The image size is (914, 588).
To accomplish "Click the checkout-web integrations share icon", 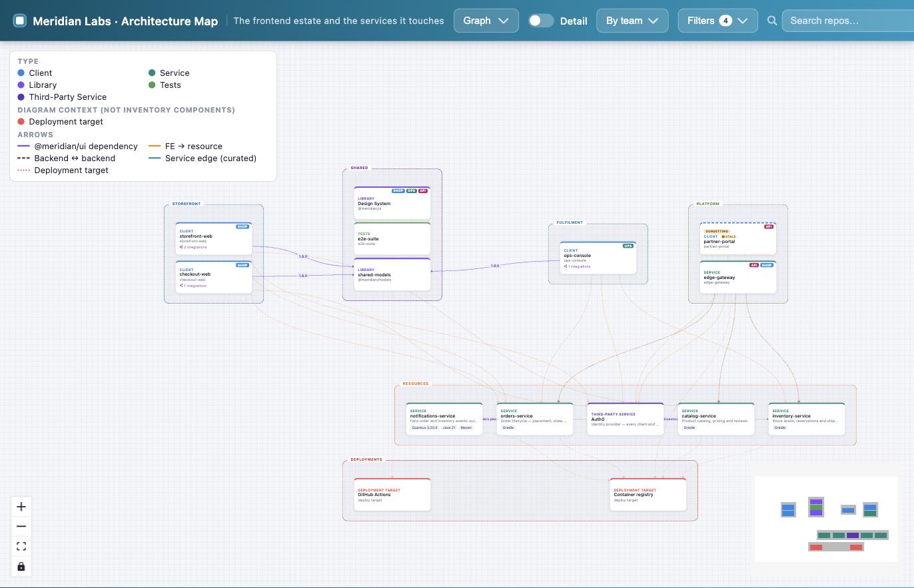I will click(181, 286).
